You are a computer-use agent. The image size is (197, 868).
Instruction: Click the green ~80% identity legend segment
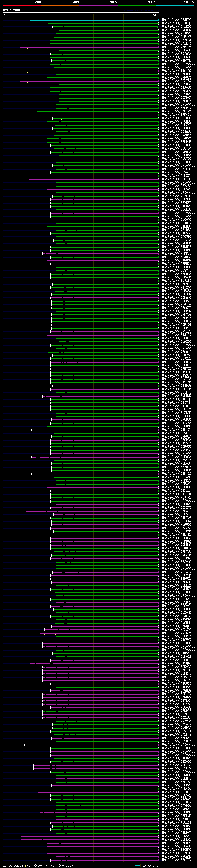click(x=137, y=6)
